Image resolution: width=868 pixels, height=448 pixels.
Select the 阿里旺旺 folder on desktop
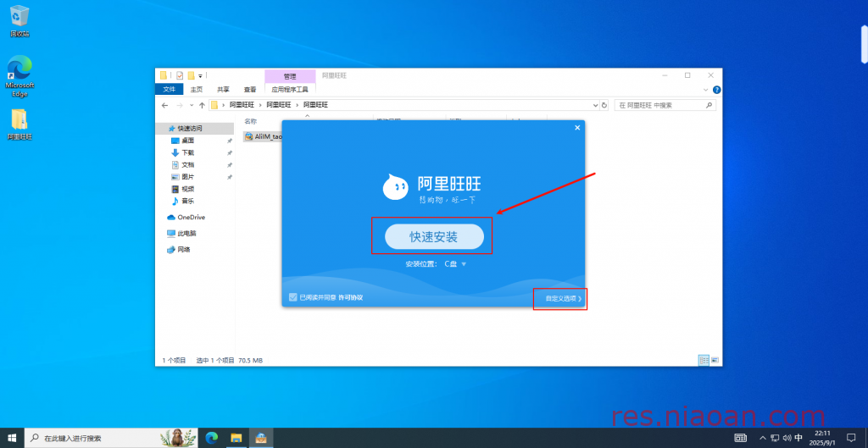click(19, 124)
